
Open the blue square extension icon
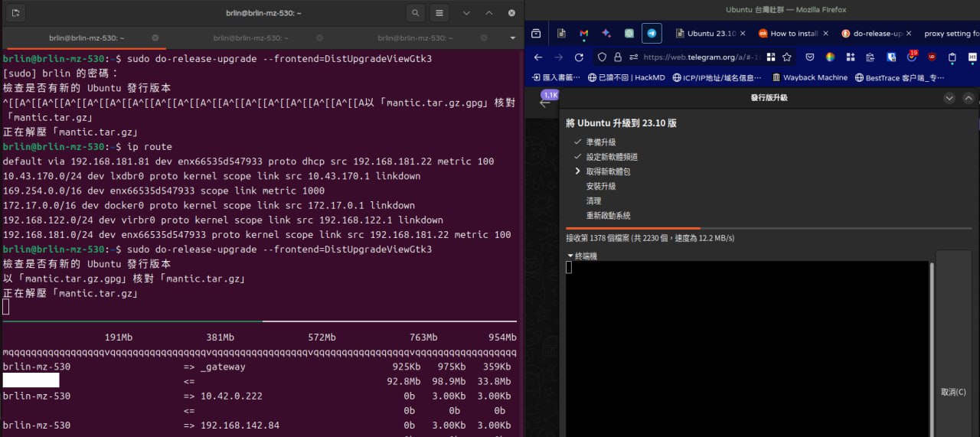point(891,57)
